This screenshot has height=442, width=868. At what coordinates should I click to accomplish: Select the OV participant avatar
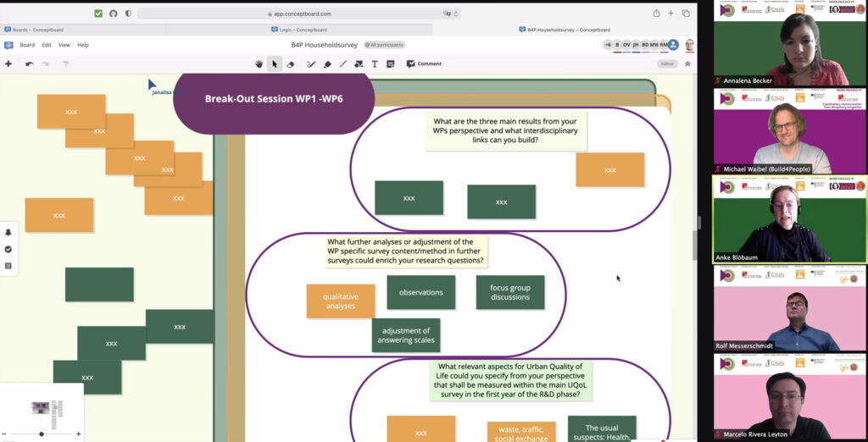[x=626, y=46]
